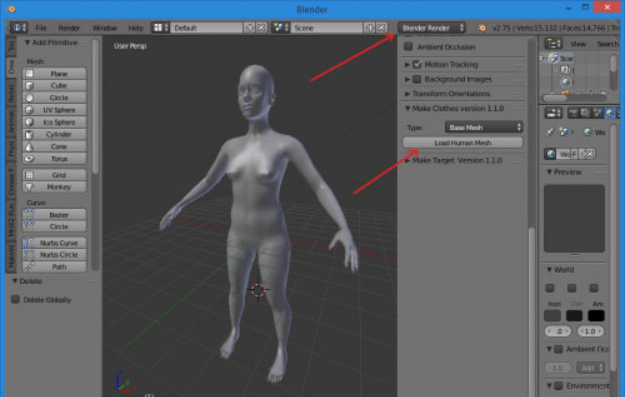Open the Outliner Search menu
625x397 pixels.
pyautogui.click(x=607, y=44)
